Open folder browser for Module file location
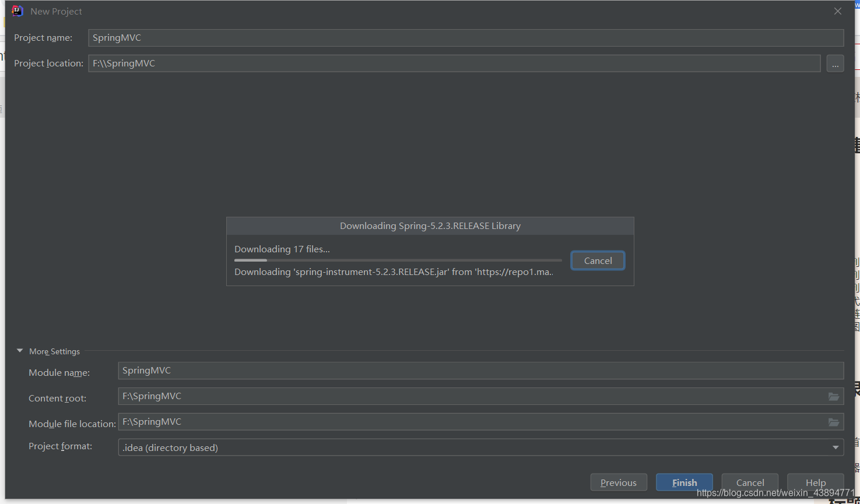 pyautogui.click(x=834, y=422)
